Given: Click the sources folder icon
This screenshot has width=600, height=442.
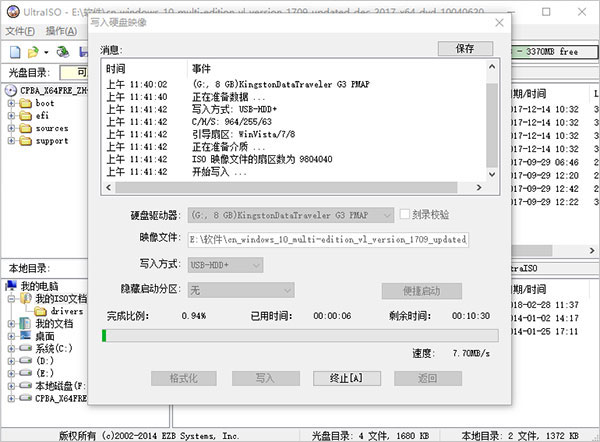Looking at the screenshot, I should pyautogui.click(x=26, y=128).
